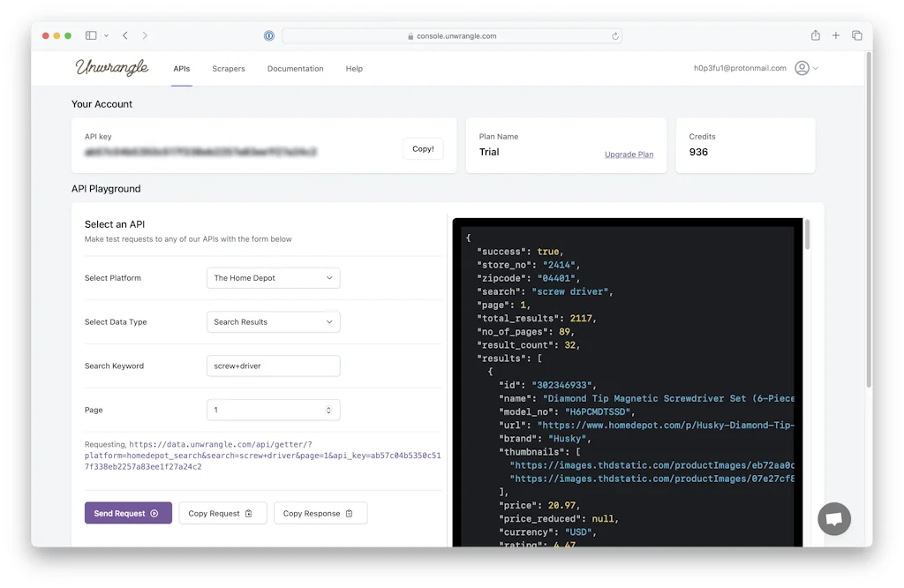Expand the Select Platform dropdown

tap(273, 278)
